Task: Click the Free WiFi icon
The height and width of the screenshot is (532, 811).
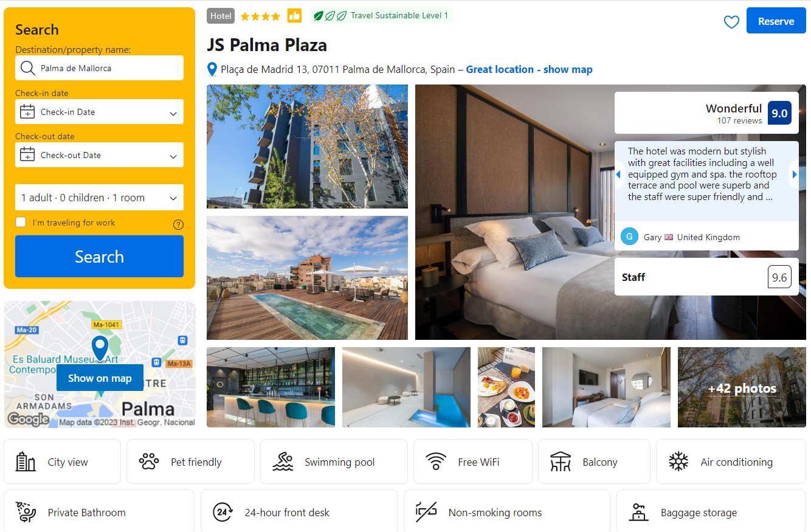Action: click(x=436, y=462)
